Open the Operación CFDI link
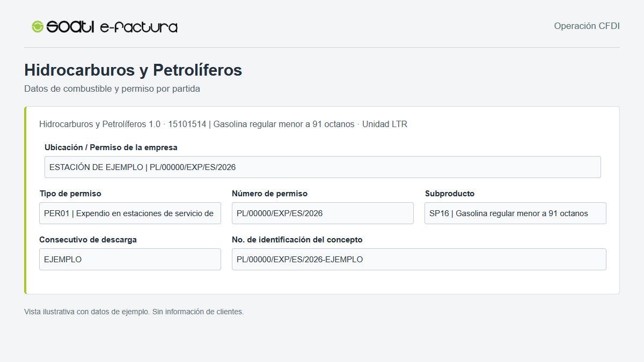The width and height of the screenshot is (644, 362). tap(587, 26)
